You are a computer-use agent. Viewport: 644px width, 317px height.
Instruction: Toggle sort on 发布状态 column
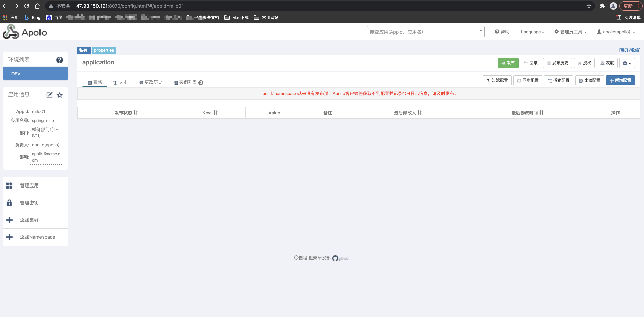point(135,113)
